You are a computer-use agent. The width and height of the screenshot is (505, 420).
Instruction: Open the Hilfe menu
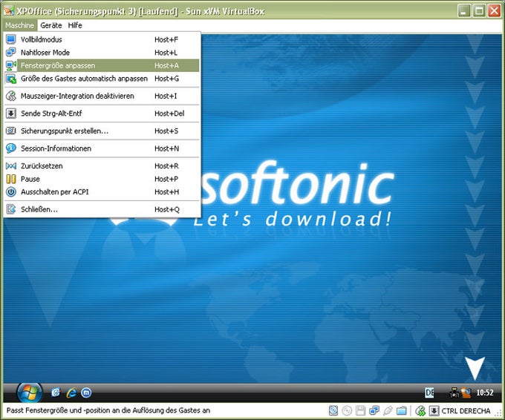tap(75, 25)
